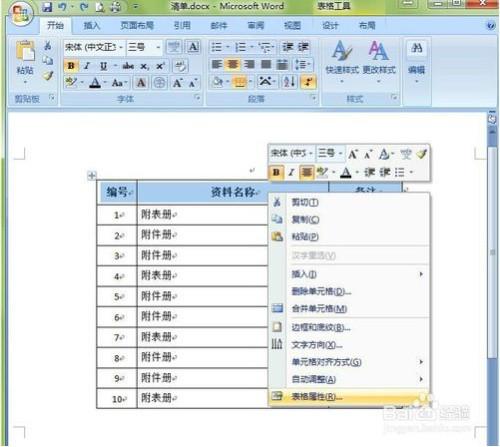Click the Format Painter brush icon
This screenshot has height=447, width=500.
[48, 76]
